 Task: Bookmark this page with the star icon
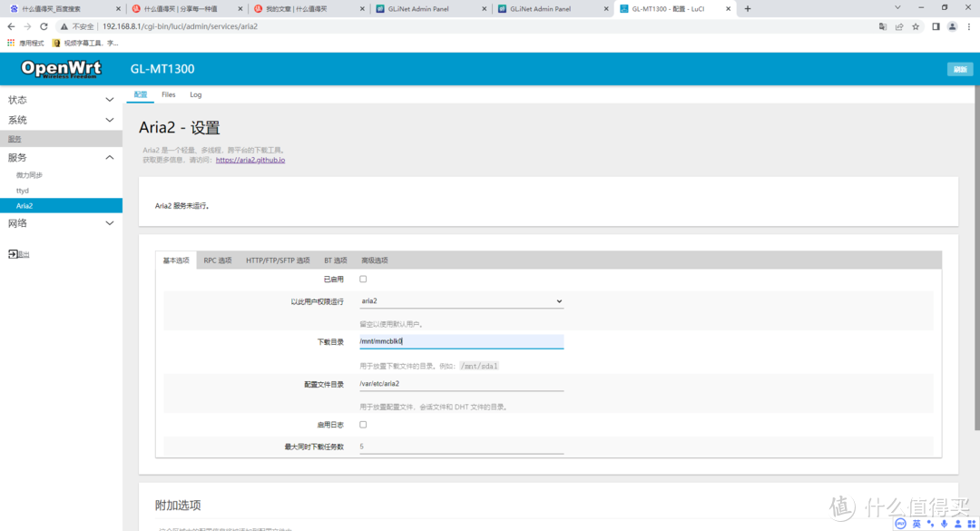click(x=916, y=26)
